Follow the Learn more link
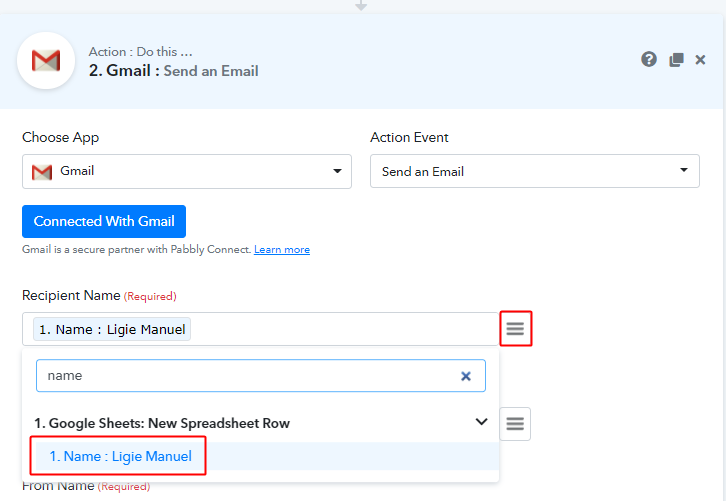Screen dimensions: 726x501 [282, 250]
